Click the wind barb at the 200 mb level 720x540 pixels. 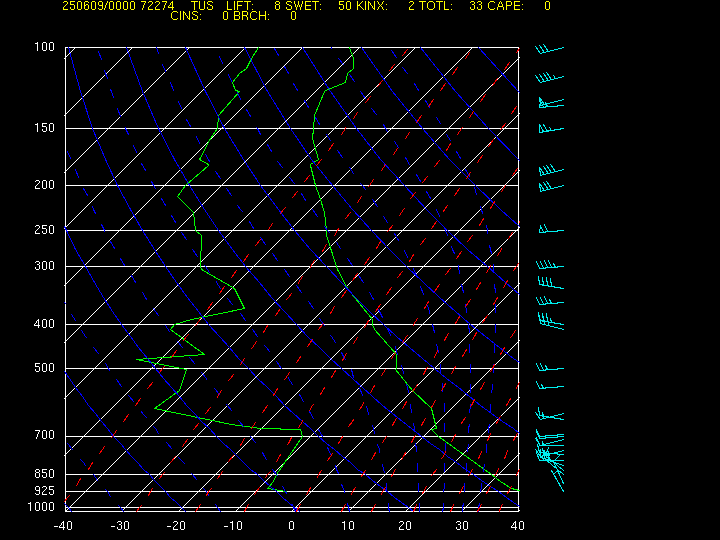[551, 186]
